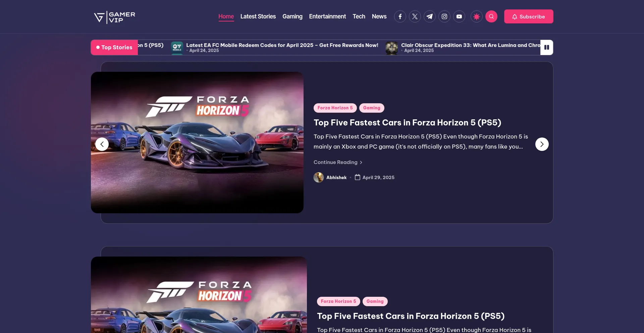This screenshot has height=333, width=644.
Task: Go to the previous slide arrow
Action: 102,144
